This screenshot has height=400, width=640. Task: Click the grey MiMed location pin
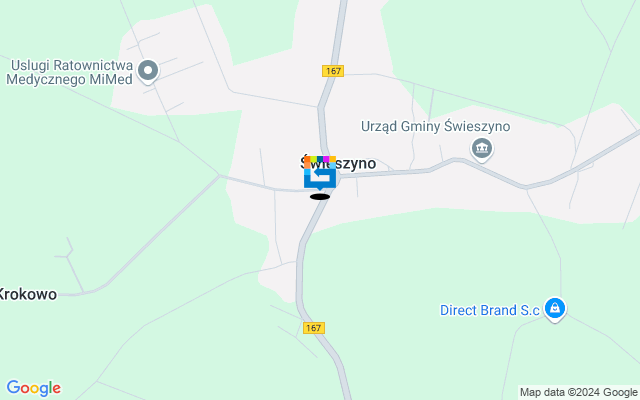(x=148, y=72)
